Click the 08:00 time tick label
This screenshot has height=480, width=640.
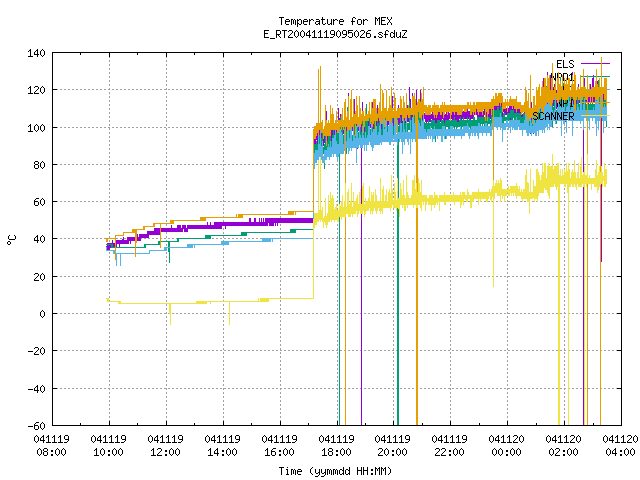(x=51, y=452)
